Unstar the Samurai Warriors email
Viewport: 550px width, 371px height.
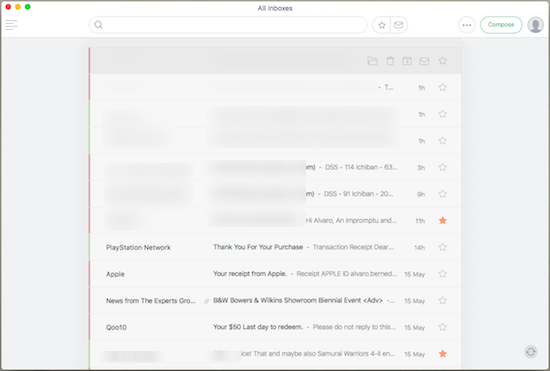[443, 354]
